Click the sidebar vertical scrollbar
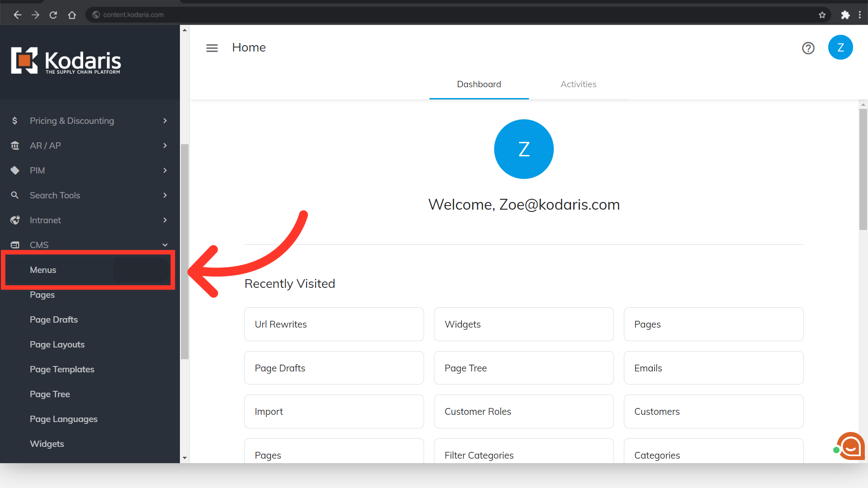Image resolution: width=868 pixels, height=488 pixels. click(184, 251)
